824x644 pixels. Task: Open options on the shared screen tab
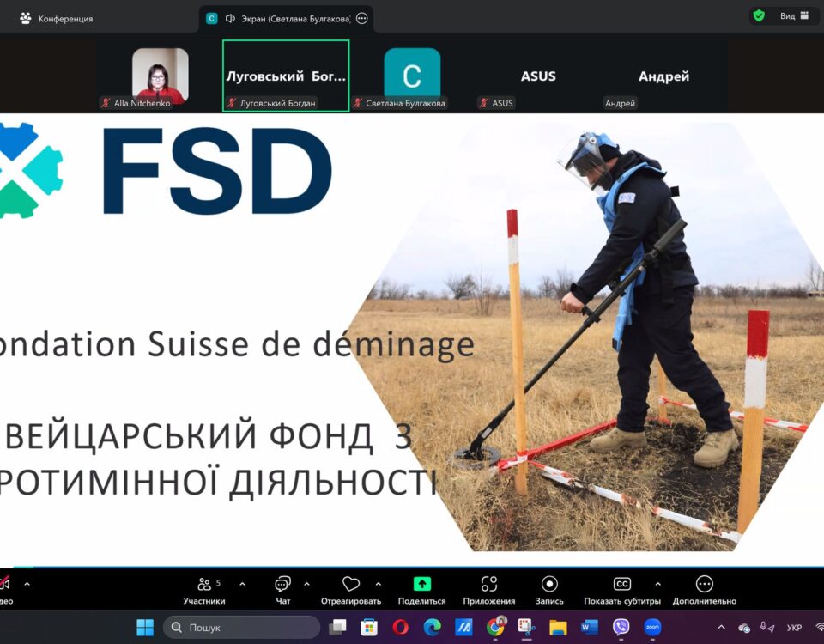[361, 18]
